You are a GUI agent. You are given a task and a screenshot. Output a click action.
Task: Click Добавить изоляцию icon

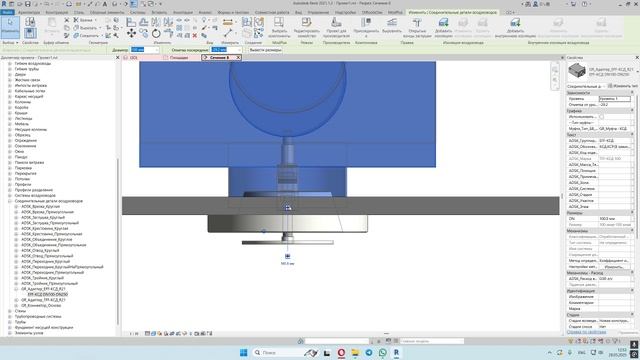[443, 27]
